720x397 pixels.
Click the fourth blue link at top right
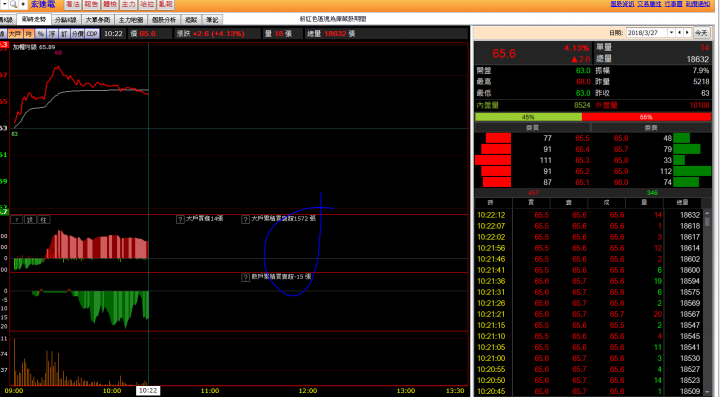(x=698, y=4)
